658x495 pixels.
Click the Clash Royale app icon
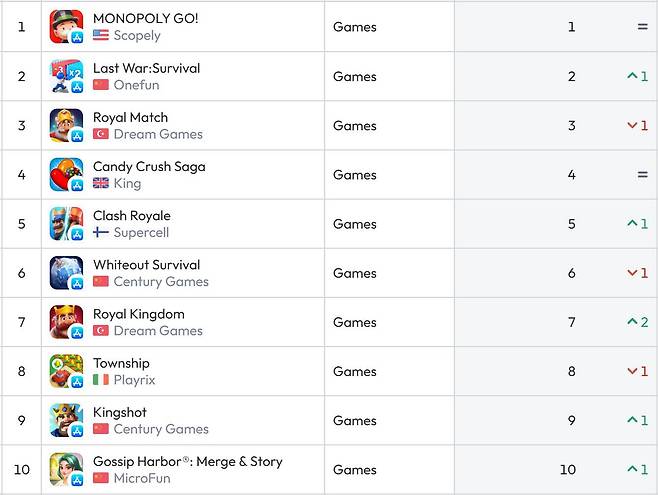(66, 224)
